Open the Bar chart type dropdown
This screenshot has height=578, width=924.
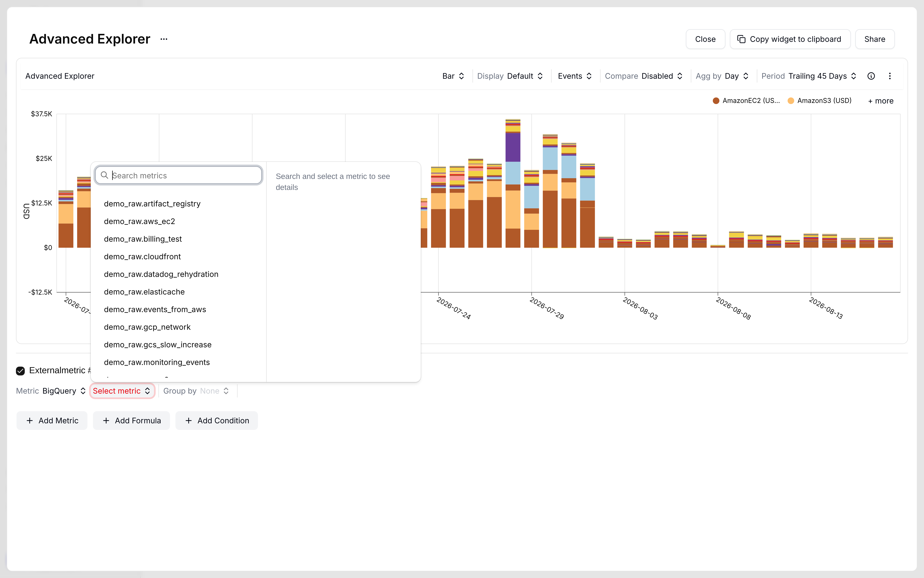click(x=453, y=76)
